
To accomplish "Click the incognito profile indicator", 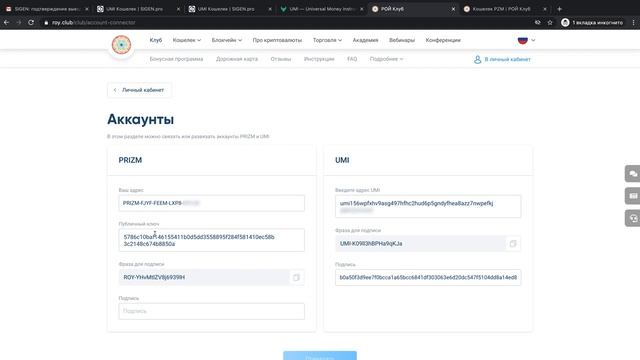I will pos(592,22).
